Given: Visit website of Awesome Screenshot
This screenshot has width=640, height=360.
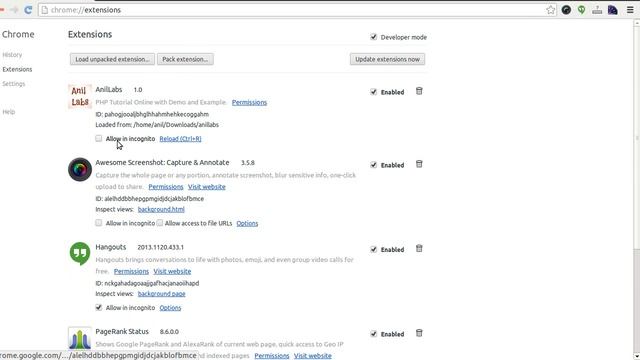Looking at the screenshot, I should tap(207, 187).
